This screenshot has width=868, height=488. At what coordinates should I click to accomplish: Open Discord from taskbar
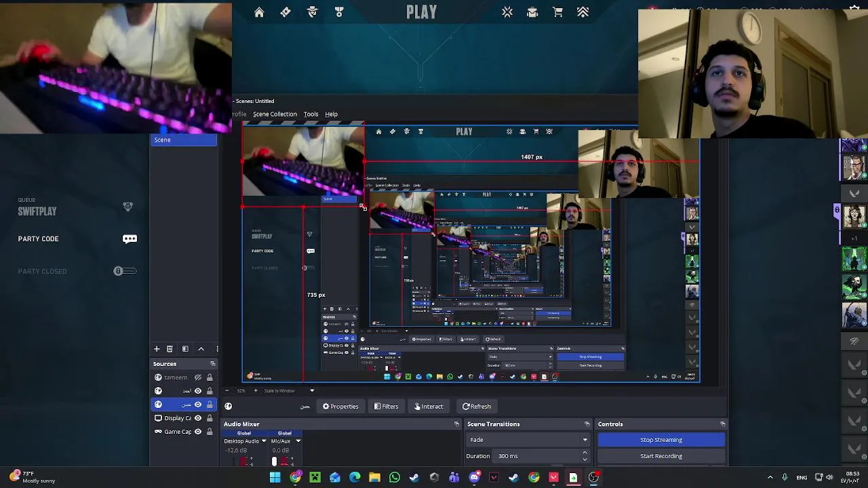tap(474, 478)
